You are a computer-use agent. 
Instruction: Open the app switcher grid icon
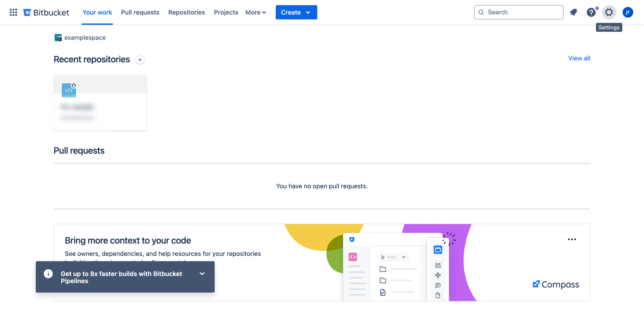pos(13,12)
